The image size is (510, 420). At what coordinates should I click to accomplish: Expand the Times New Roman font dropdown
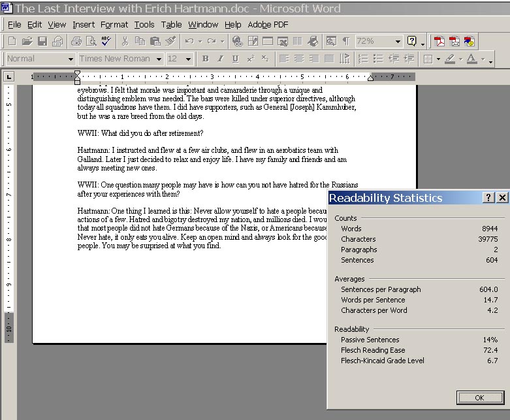(x=159, y=59)
